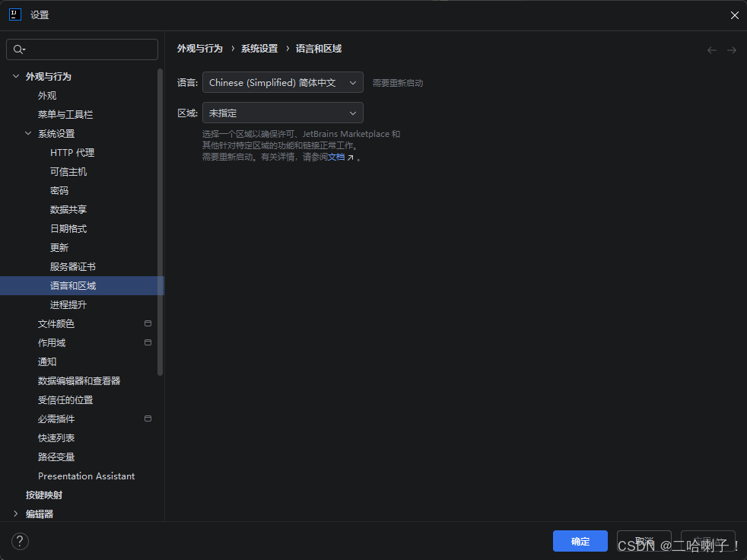
Task: Open the 文档 documentation link
Action: click(x=336, y=157)
